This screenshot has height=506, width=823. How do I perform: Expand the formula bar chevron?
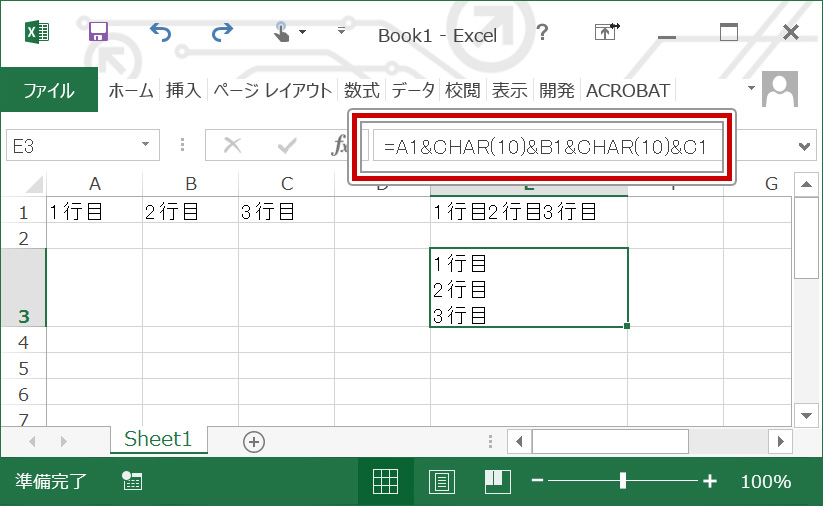coord(804,146)
